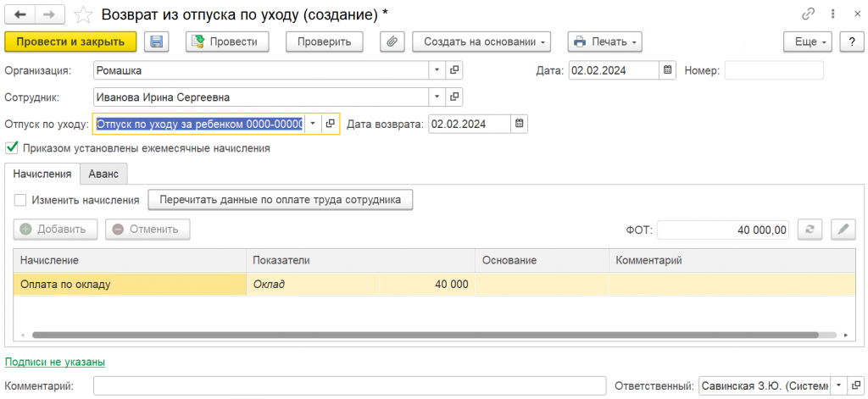The width and height of the screenshot is (868, 399).
Task: Click the Проверить button
Action: [x=325, y=42]
